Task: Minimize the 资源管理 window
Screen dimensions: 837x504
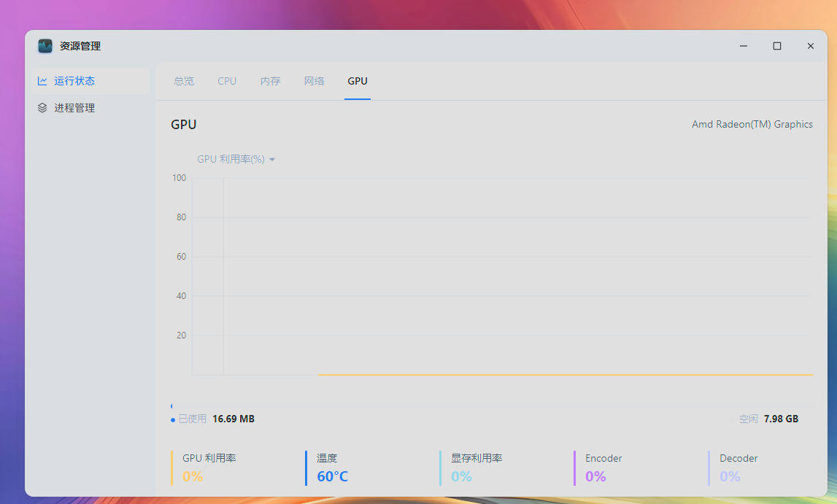Action: (x=744, y=46)
